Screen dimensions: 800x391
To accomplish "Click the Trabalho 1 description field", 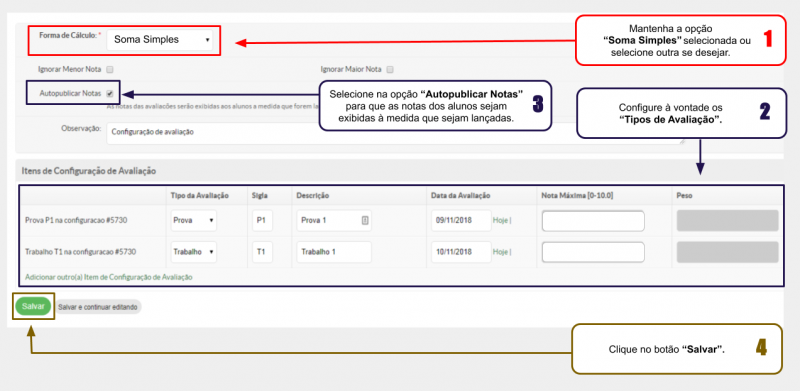I will click(334, 252).
